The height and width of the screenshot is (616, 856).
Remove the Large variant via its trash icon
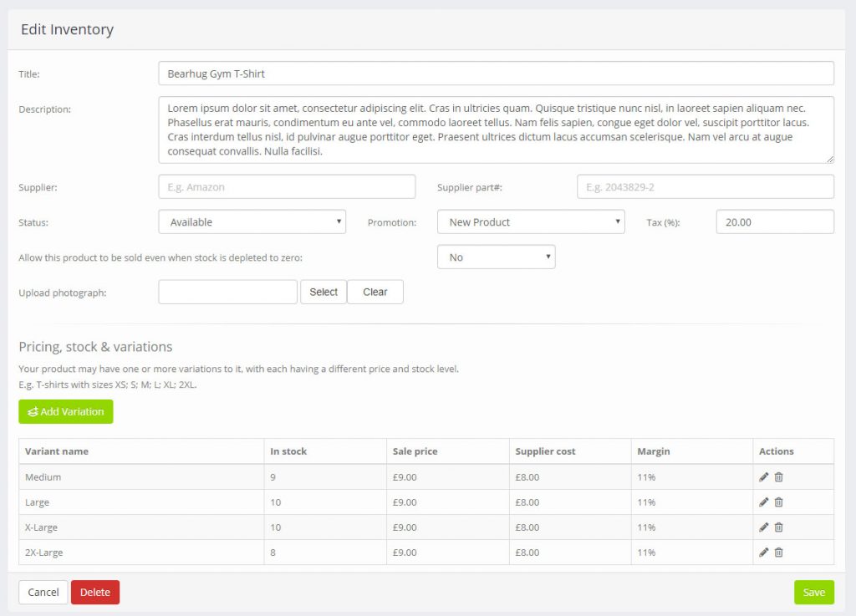tap(778, 501)
